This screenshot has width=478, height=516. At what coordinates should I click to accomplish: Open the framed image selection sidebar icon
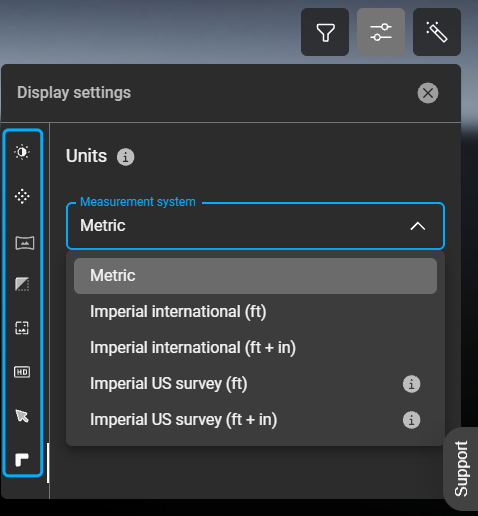pos(22,328)
